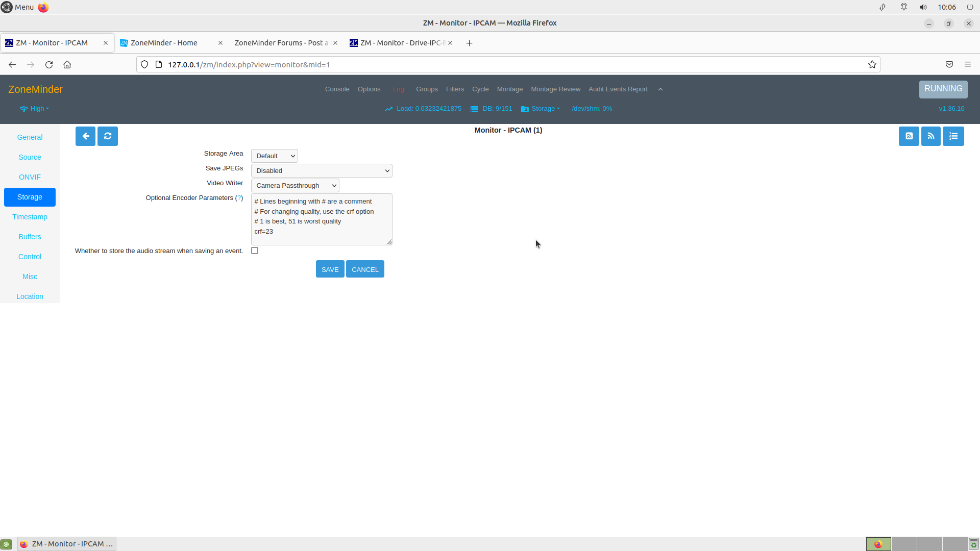Open the Console nav link
This screenshot has width=980, height=551.
(x=337, y=89)
